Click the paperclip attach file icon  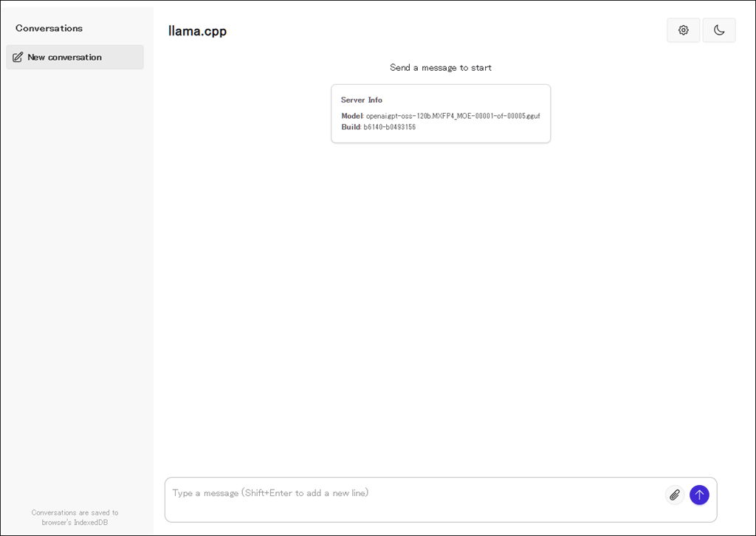click(x=674, y=495)
